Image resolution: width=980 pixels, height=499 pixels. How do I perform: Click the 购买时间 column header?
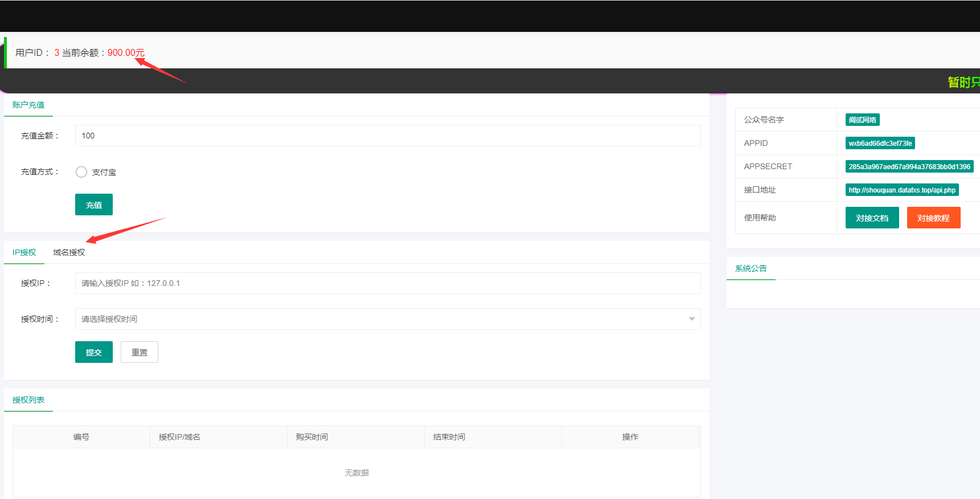coord(311,437)
